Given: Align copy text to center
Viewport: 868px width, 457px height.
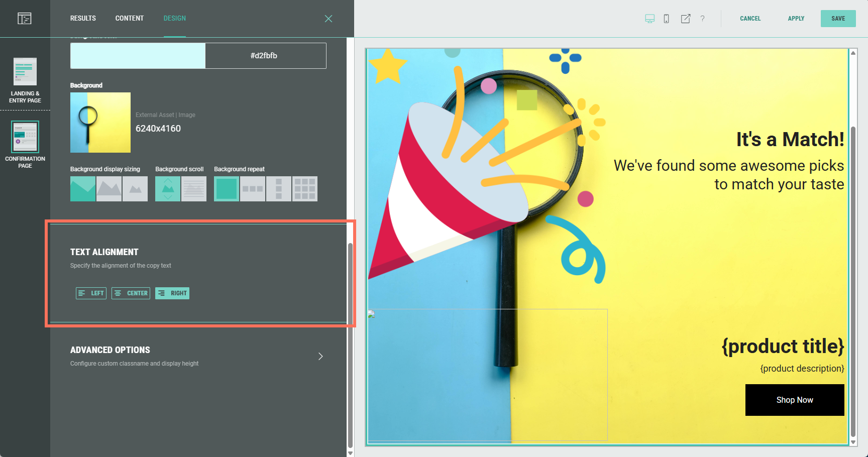Looking at the screenshot, I should coord(131,293).
